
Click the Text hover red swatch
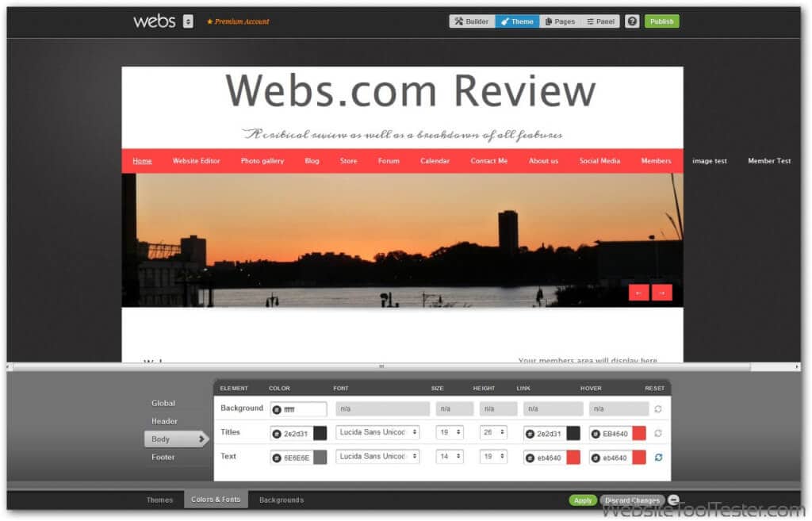coord(639,458)
